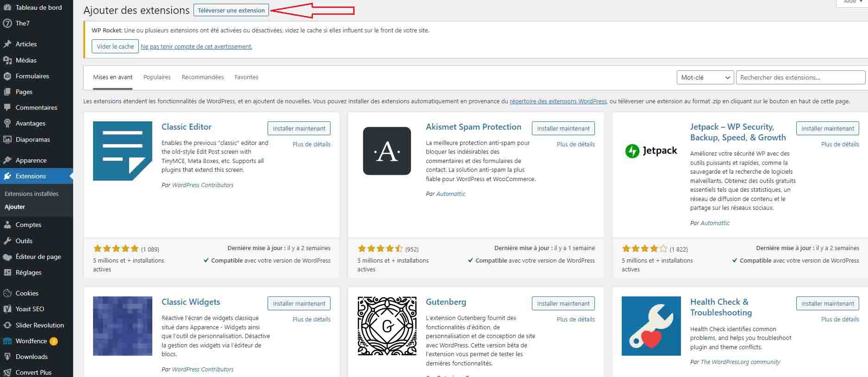868x377 pixels.
Task: View Plus de détails for Health Check
Action: click(x=840, y=319)
